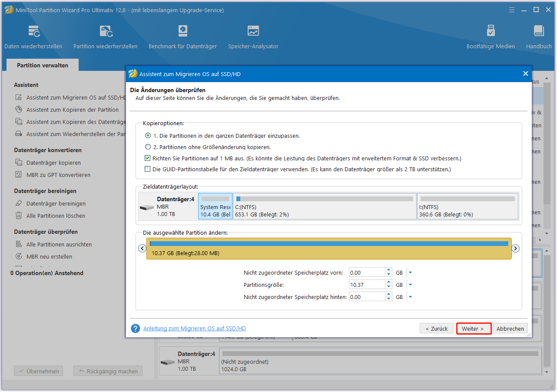The height and width of the screenshot is (392, 557).
Task: Click icon beside MBR neu erstellen
Action: [x=19, y=256]
